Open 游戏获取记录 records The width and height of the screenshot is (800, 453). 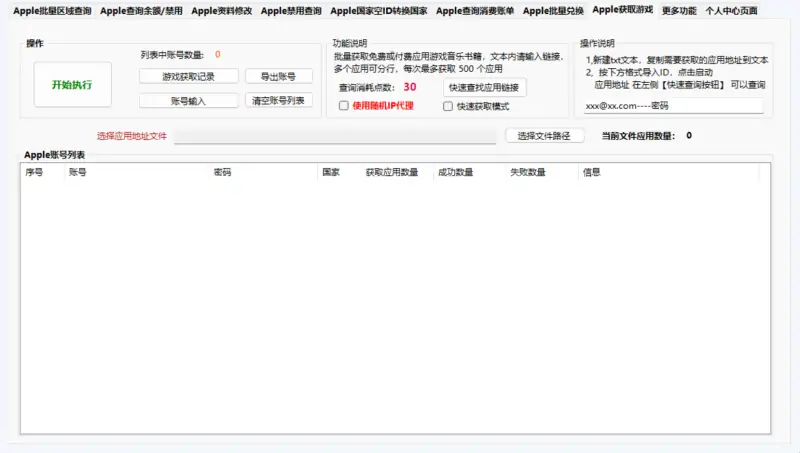point(188,77)
